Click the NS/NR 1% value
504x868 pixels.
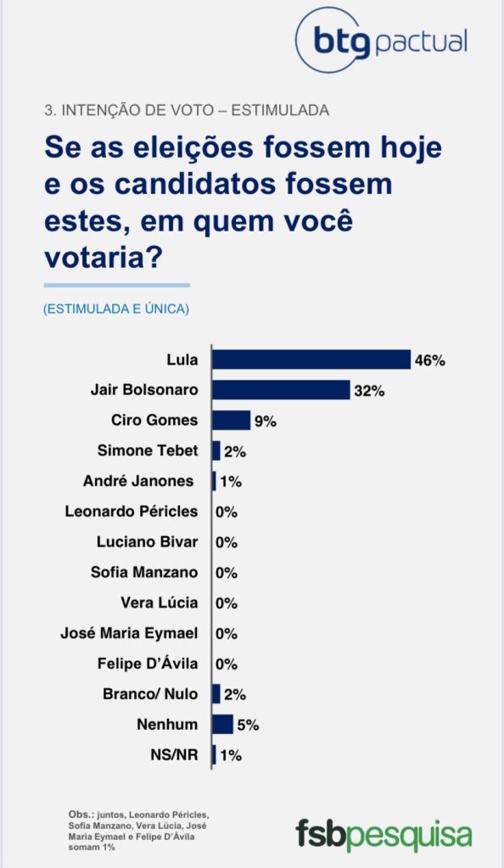(x=231, y=755)
